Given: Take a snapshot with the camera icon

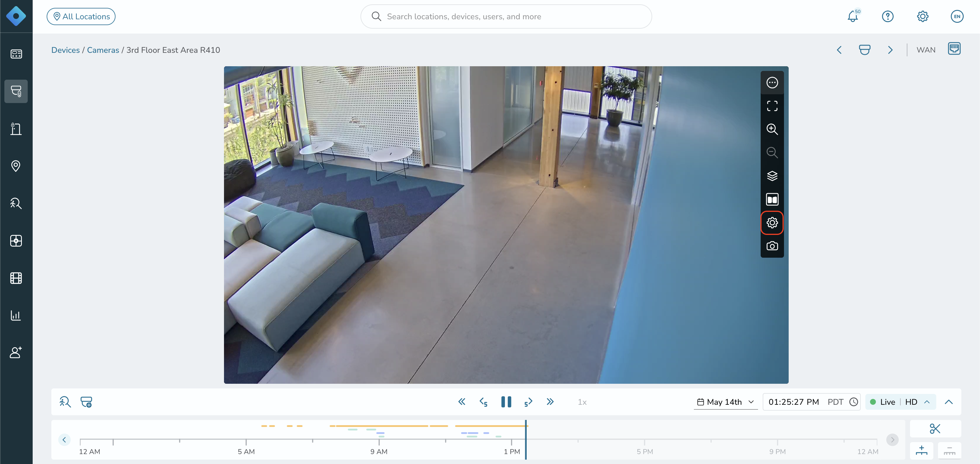Looking at the screenshot, I should click(x=772, y=246).
